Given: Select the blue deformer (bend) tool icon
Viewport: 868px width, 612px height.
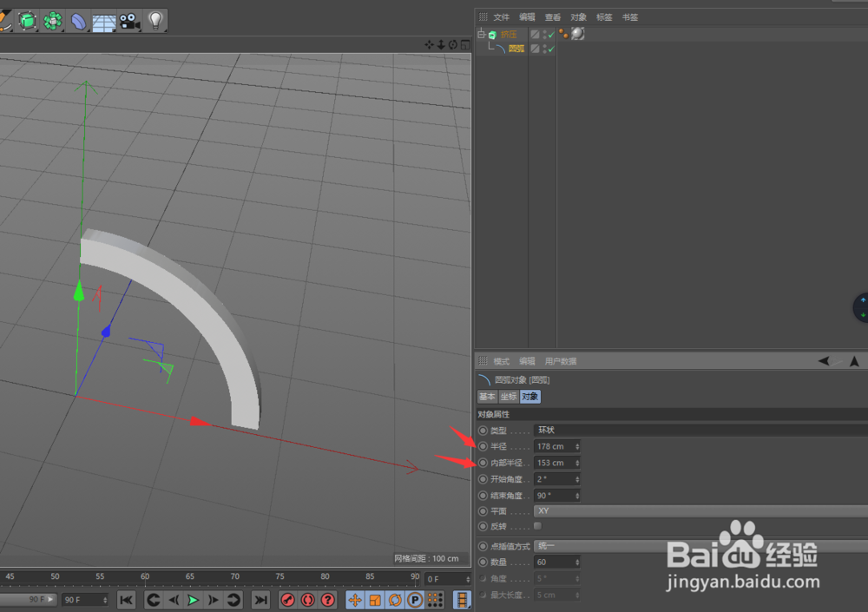Looking at the screenshot, I should click(78, 21).
